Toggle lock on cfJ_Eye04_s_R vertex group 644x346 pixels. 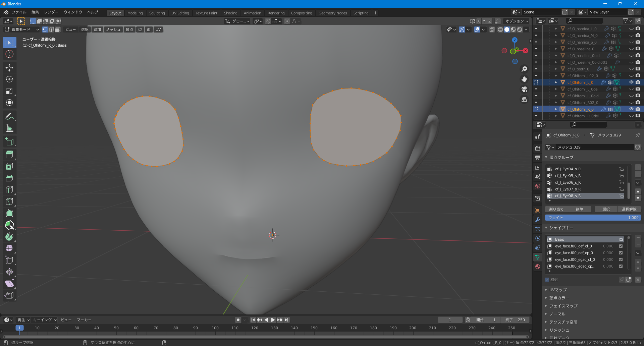pos(621,169)
